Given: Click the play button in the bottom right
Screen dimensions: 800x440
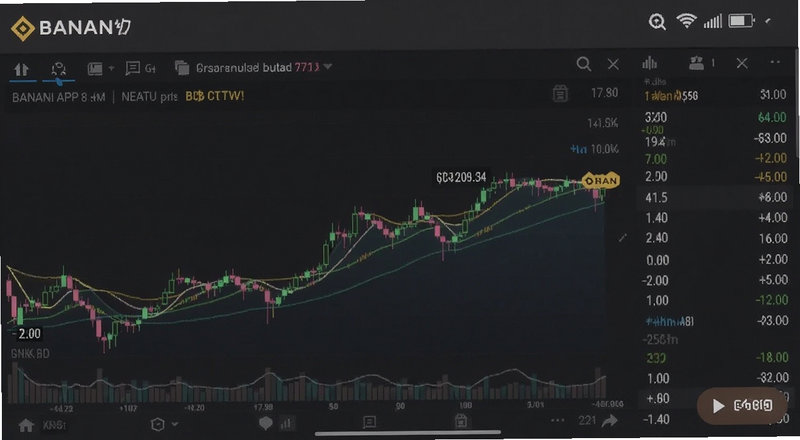Looking at the screenshot, I should pos(718,406).
